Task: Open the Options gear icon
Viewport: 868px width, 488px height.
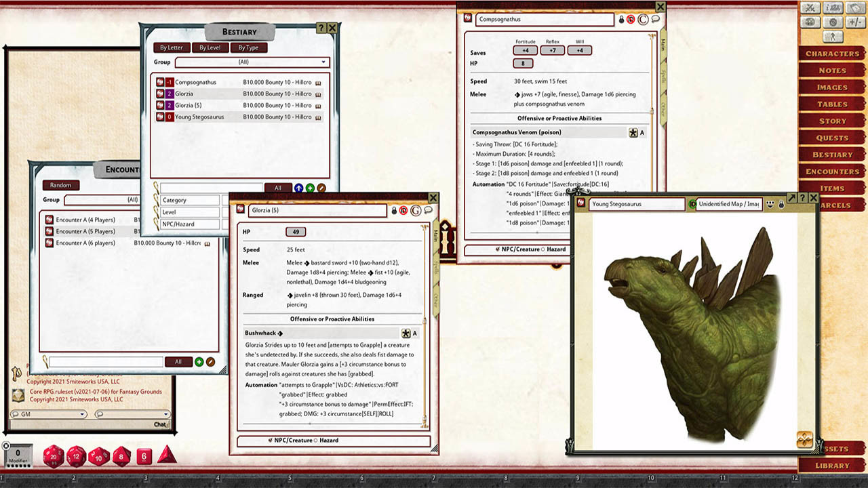Action: coord(833,22)
